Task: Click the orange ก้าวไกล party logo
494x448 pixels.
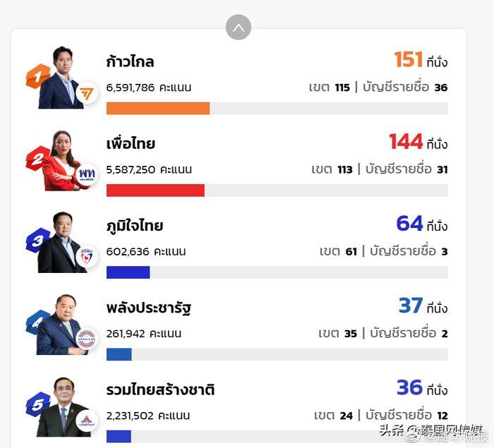Action: pyautogui.click(x=87, y=93)
